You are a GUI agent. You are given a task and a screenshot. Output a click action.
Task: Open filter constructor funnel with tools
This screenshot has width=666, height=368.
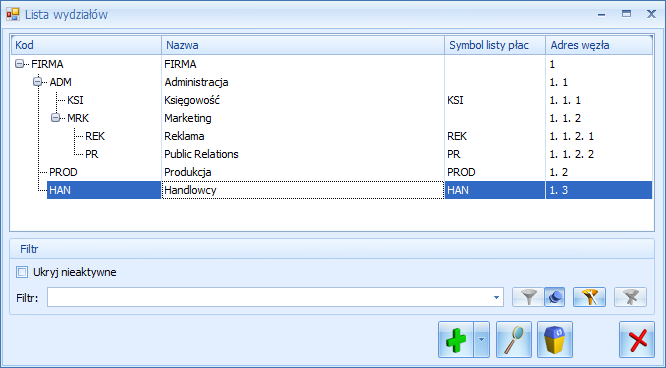click(x=590, y=297)
